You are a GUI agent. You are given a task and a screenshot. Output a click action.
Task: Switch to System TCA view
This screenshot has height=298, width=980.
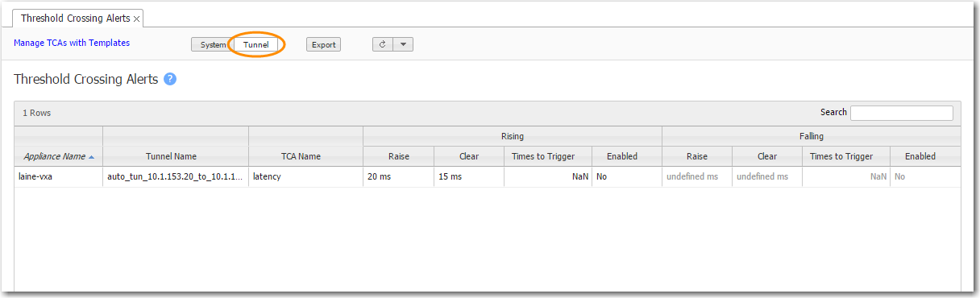click(213, 44)
